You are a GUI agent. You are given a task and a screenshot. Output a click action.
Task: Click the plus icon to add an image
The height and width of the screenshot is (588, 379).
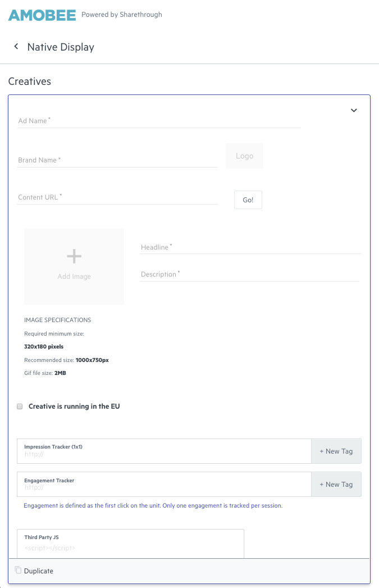pyautogui.click(x=74, y=256)
